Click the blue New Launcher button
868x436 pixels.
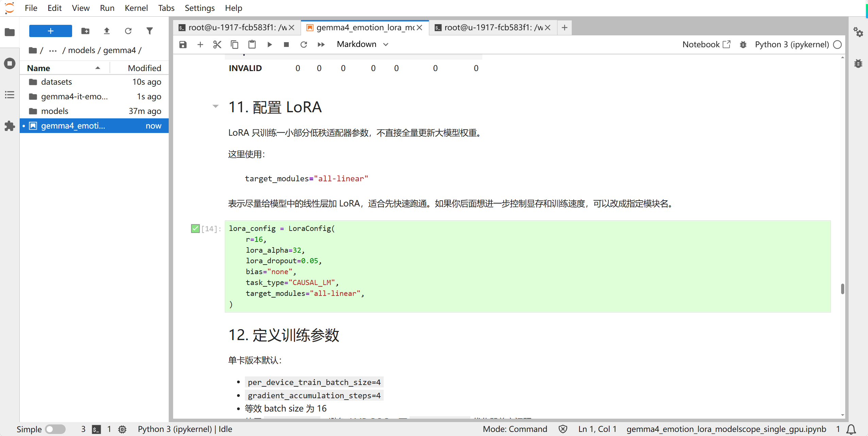(51, 31)
